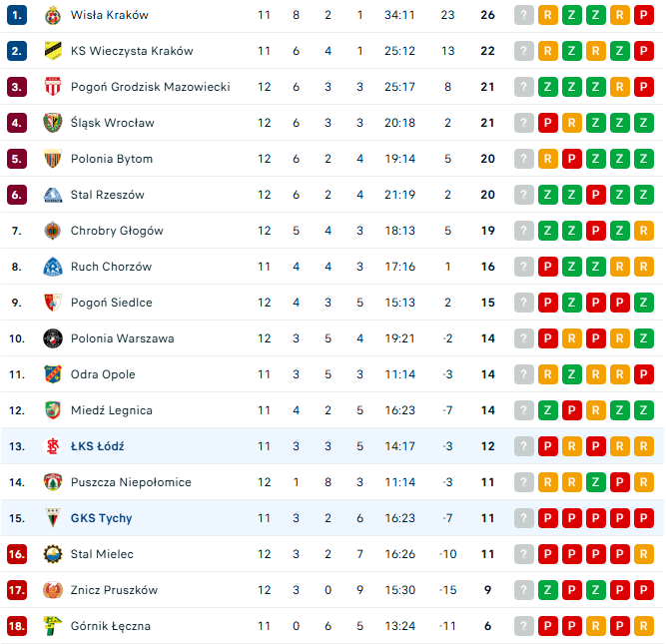Open the Pogoń Grodzisk Mazowiecki team page
Viewport: 666px width, 644px height.
coord(150,87)
